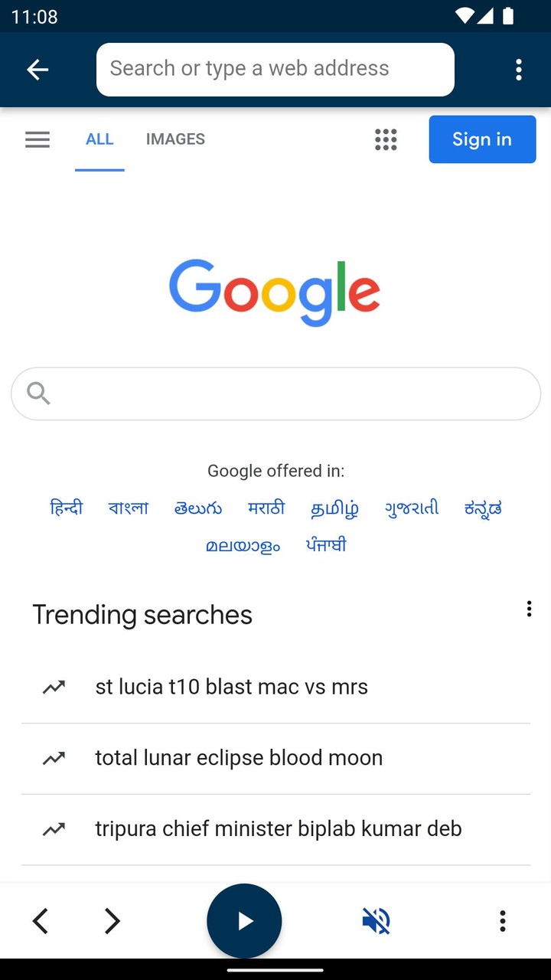This screenshot has width=551, height=980.
Task: Open the Google hamburger menu
Action: pos(37,139)
